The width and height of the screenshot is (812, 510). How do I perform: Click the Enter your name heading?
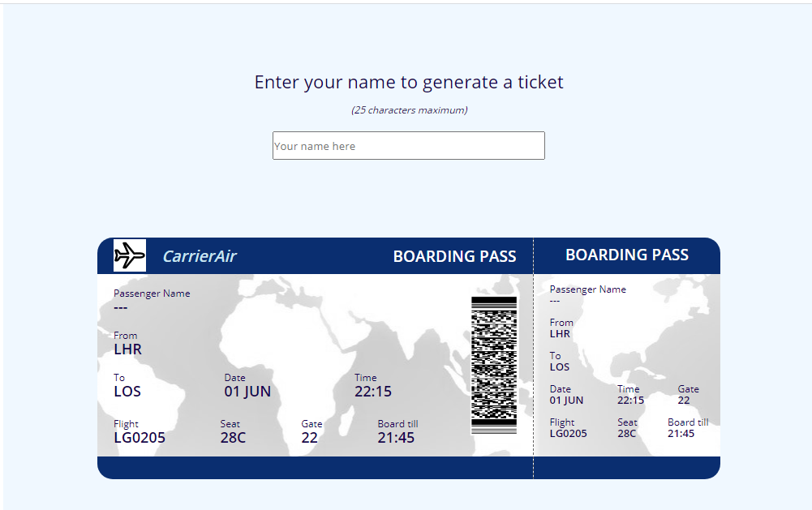[x=408, y=82]
